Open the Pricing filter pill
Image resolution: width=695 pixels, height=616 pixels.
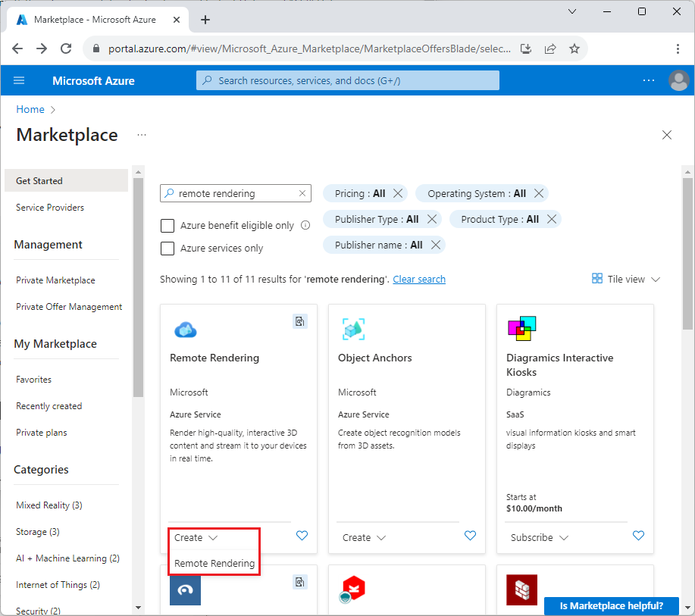coord(359,193)
